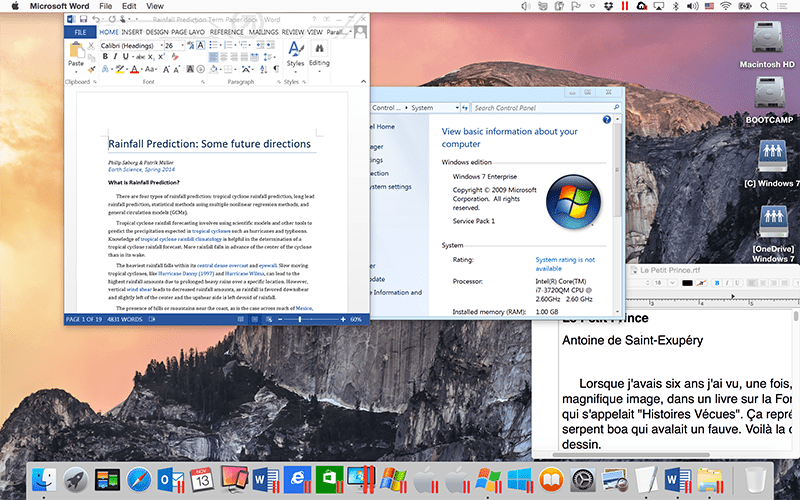The width and height of the screenshot is (800, 500).
Task: Click the Grow Font icon in Word
Action: point(166,69)
